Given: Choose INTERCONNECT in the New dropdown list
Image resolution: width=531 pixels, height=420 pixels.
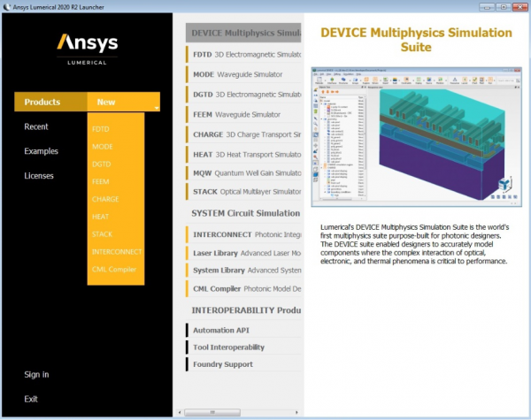Looking at the screenshot, I should pyautogui.click(x=116, y=251).
